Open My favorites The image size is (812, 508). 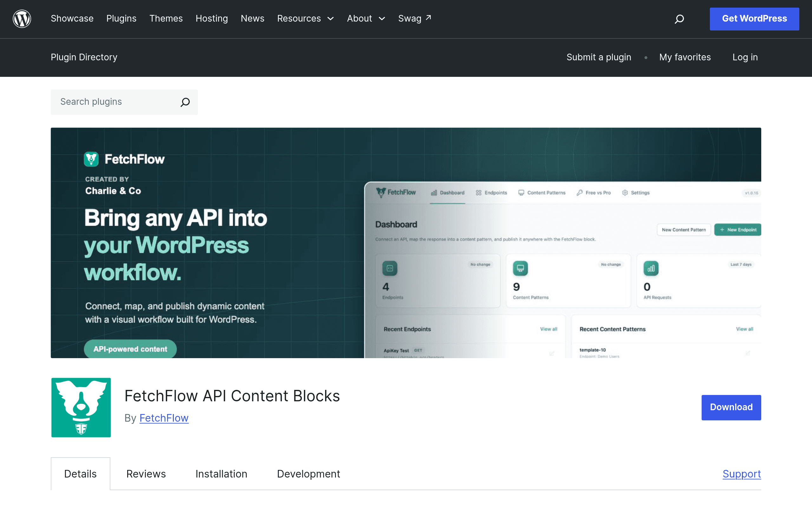(x=685, y=57)
